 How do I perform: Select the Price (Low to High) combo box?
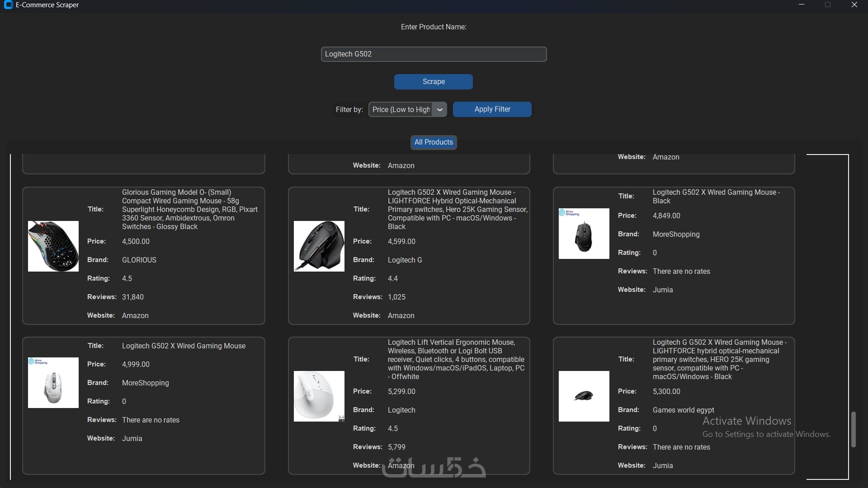click(x=401, y=109)
